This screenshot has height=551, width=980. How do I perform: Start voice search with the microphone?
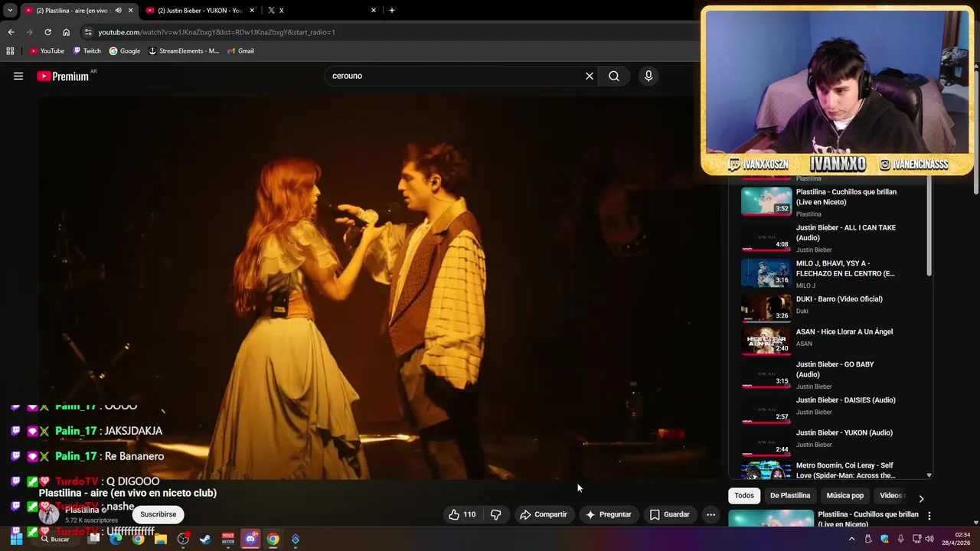[x=648, y=76]
